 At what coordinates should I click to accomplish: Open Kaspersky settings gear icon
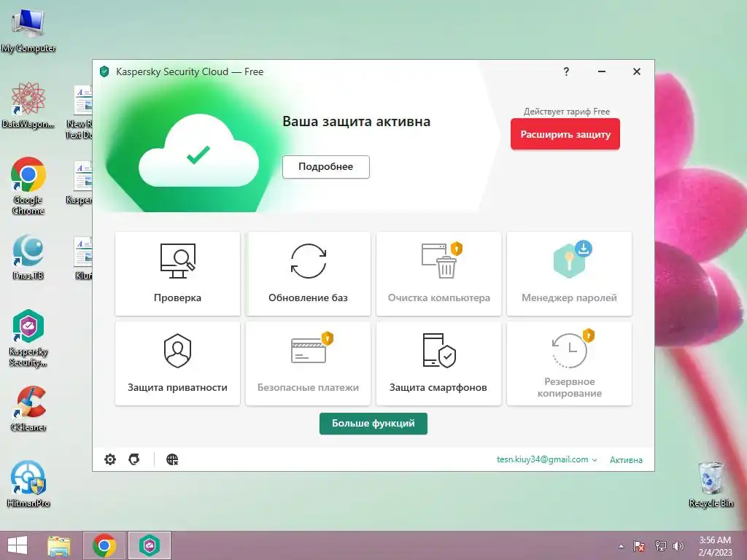tap(110, 459)
